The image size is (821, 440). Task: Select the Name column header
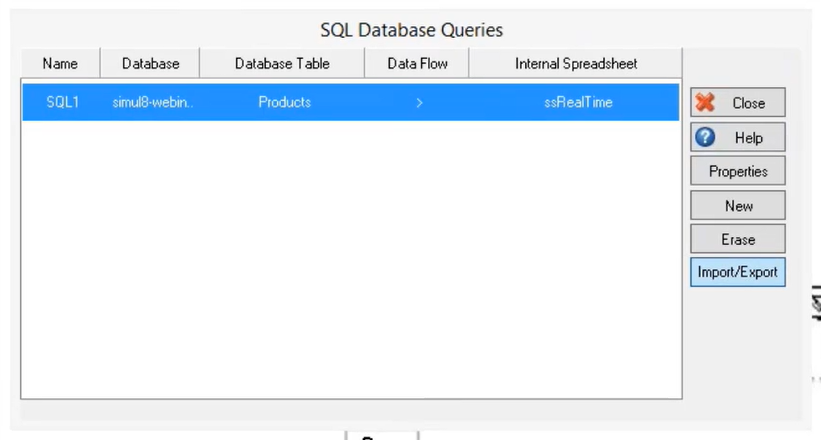tap(60, 63)
